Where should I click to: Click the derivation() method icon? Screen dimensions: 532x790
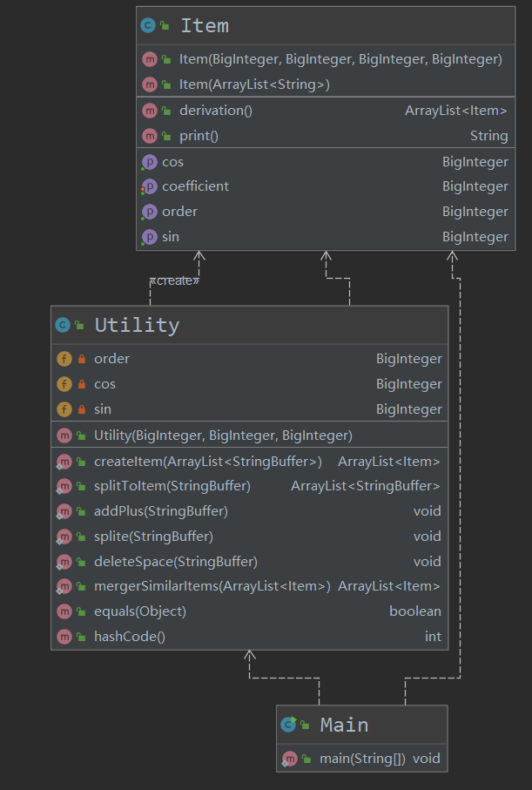(149, 111)
